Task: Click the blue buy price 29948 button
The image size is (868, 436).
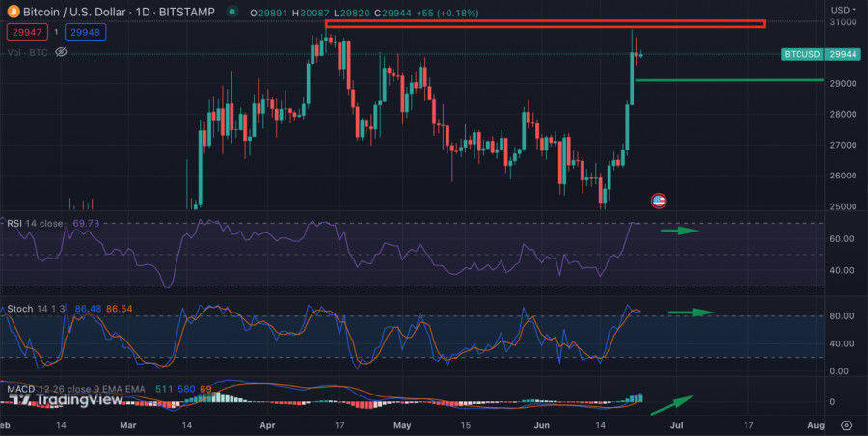Action: (85, 32)
